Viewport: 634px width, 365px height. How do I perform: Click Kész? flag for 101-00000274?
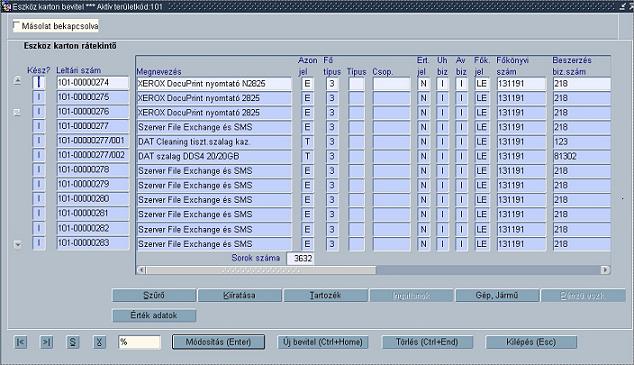pyautogui.click(x=39, y=83)
